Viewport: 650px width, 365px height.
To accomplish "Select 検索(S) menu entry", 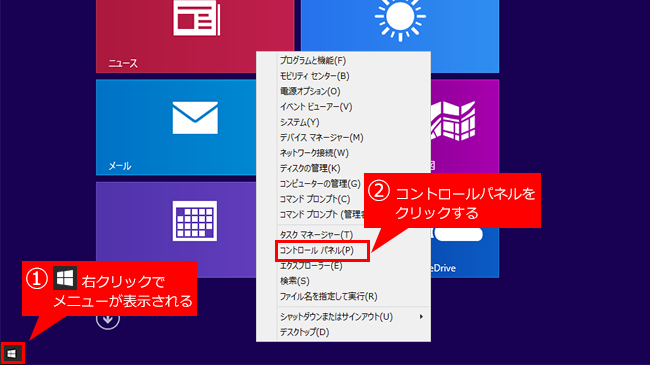I will click(x=343, y=281).
